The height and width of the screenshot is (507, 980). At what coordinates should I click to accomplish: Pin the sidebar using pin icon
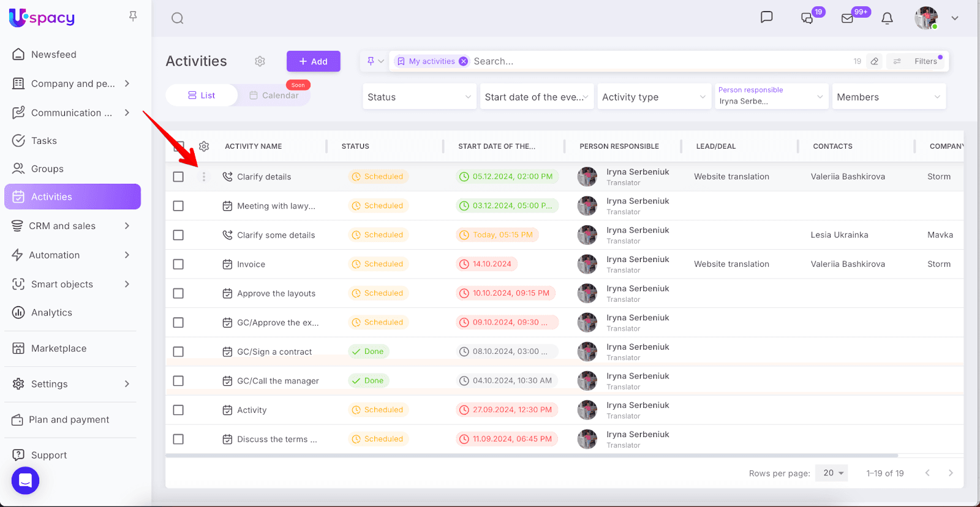(133, 17)
